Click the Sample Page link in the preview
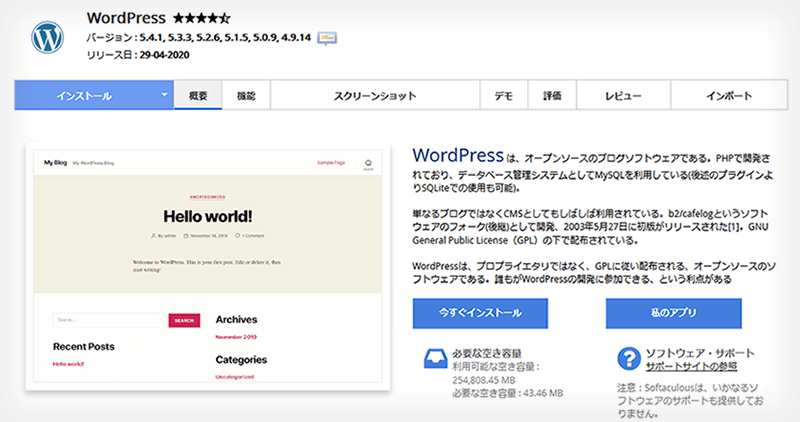 click(331, 163)
